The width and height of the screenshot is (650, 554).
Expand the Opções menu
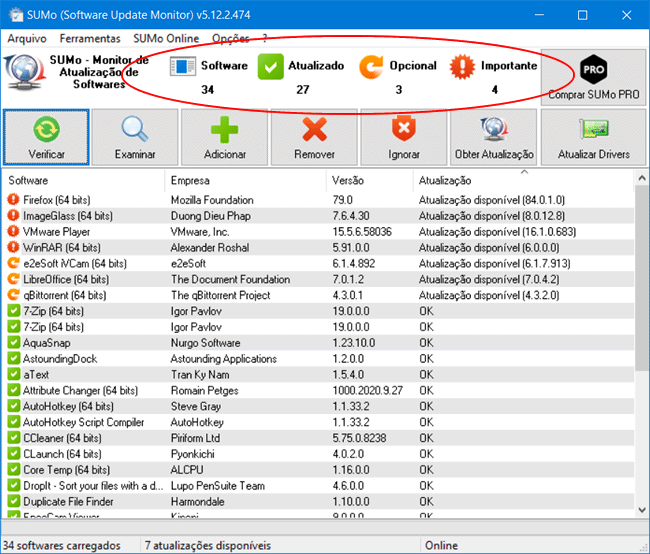click(230, 37)
